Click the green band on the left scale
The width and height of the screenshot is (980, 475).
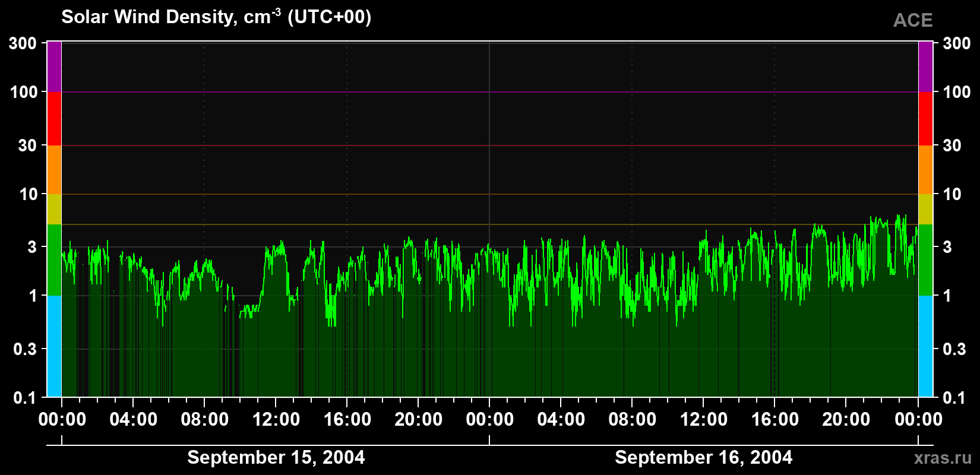point(54,260)
